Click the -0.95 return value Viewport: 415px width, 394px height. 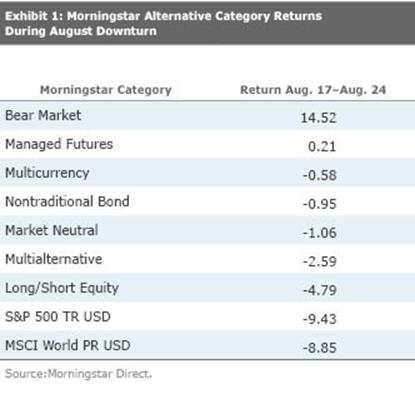coord(320,204)
